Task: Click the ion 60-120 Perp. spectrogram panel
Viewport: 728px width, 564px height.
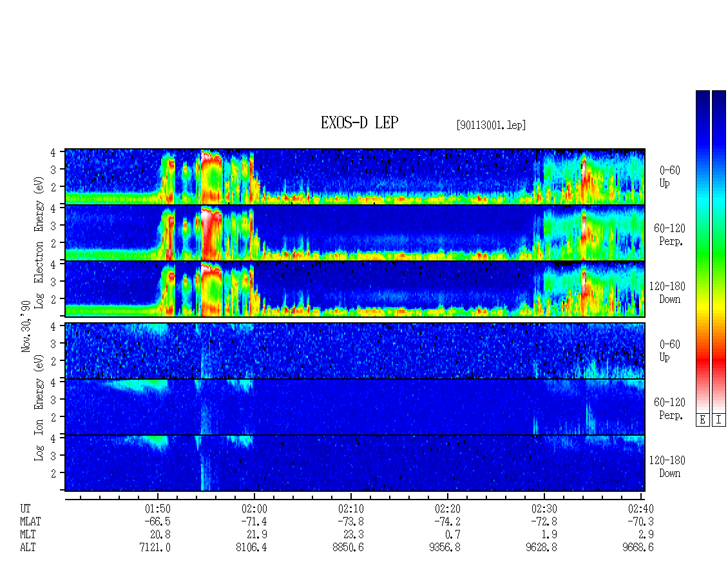Action: click(355, 407)
